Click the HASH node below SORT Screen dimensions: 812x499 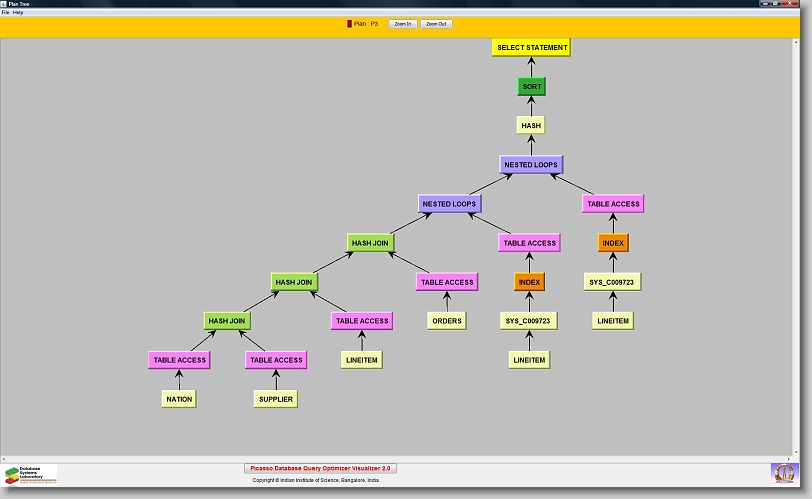pos(531,125)
